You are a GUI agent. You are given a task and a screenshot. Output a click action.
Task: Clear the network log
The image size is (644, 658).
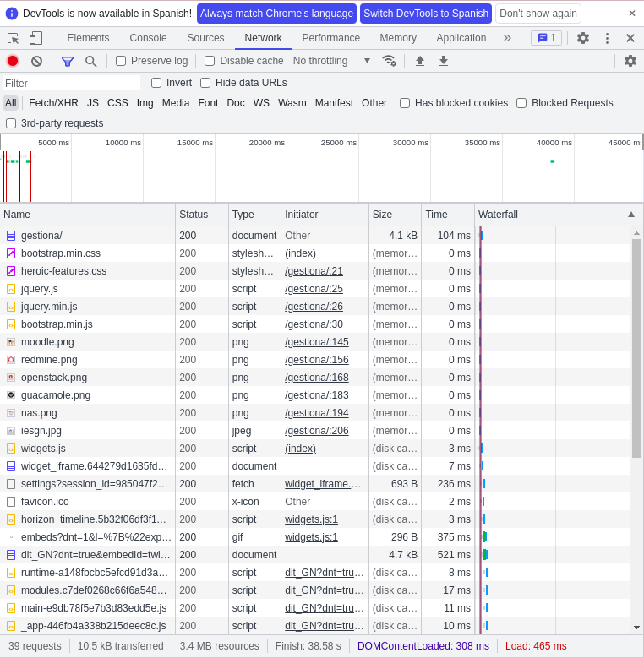click(x=36, y=61)
